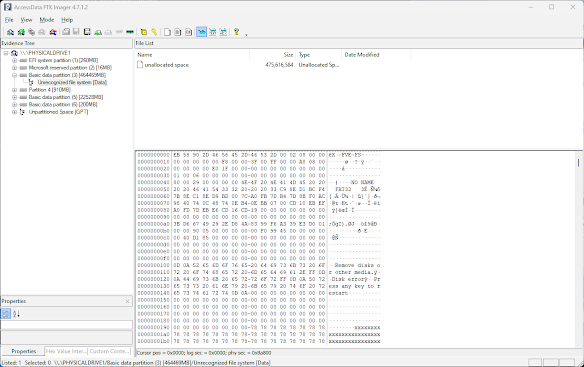Click the 475,616,584 size value
Viewport: 584px width, 367px height.
[279, 65]
